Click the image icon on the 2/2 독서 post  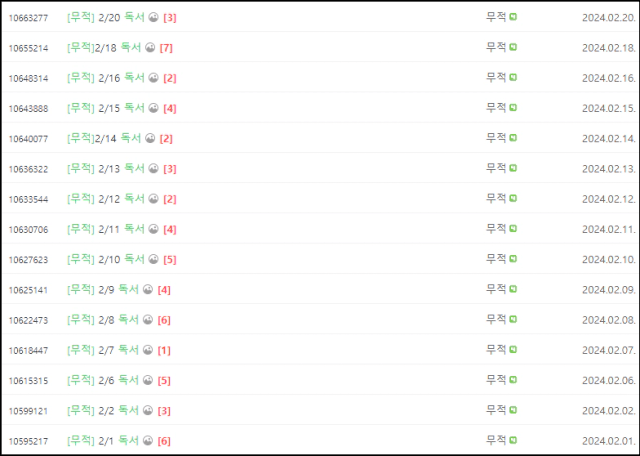[148, 410]
